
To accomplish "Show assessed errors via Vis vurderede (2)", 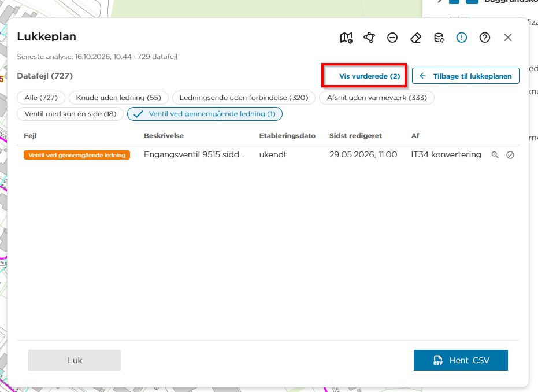I will coord(369,76).
